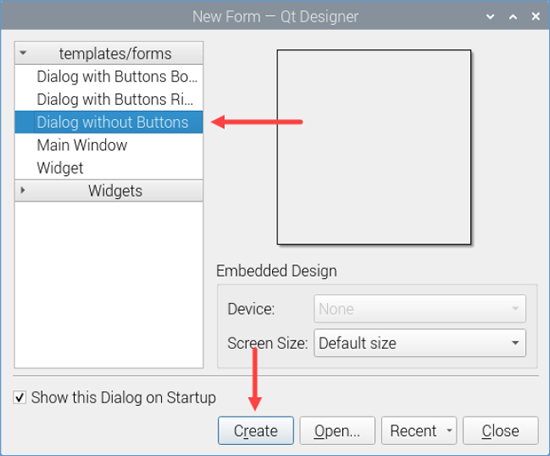Open the Device combo box
Image resolution: width=550 pixels, height=456 pixels.
[x=420, y=309]
